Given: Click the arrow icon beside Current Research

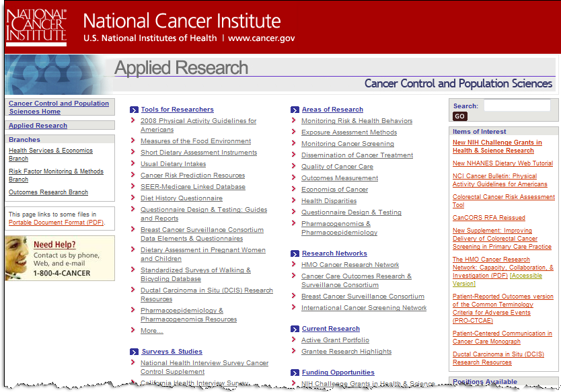Looking at the screenshot, I should coord(295,329).
